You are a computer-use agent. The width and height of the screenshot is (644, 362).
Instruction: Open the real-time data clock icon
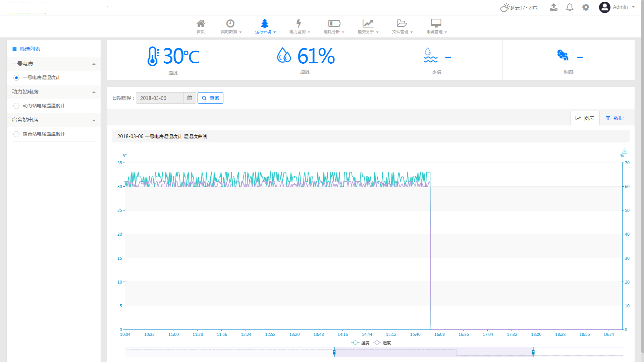[230, 23]
